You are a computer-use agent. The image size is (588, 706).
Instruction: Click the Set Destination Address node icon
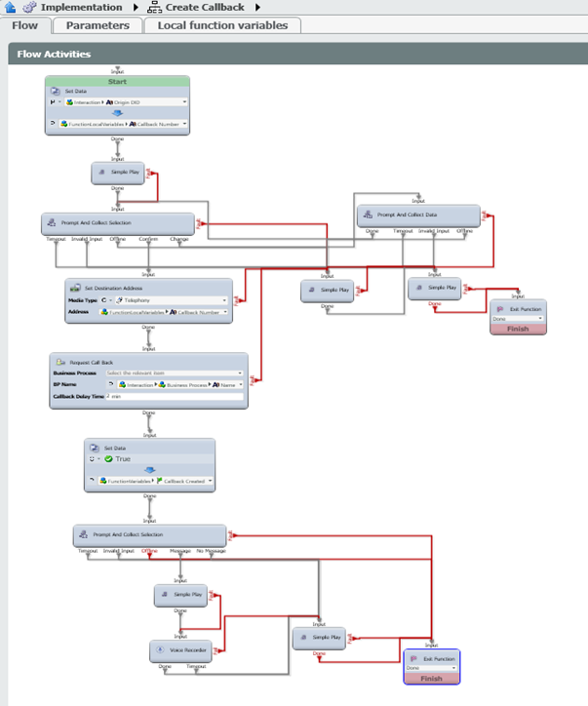pos(75,288)
